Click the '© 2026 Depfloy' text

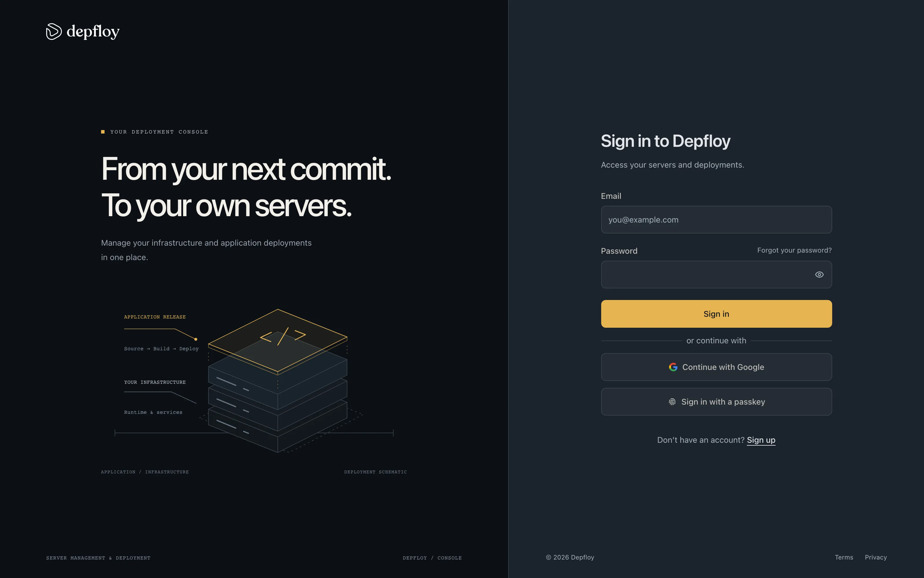click(x=570, y=557)
